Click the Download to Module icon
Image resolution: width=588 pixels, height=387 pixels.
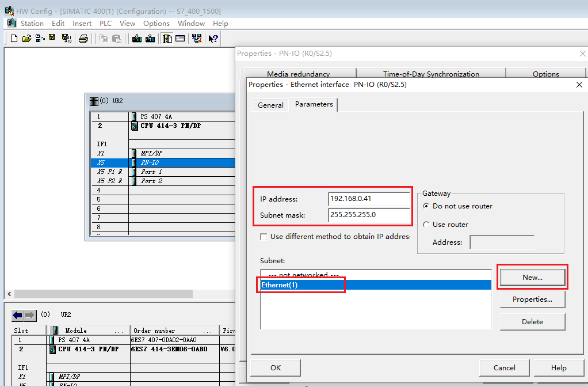(x=137, y=38)
